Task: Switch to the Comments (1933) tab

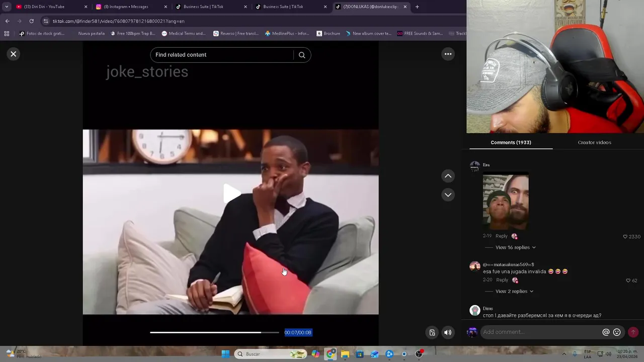Action: pyautogui.click(x=511, y=142)
